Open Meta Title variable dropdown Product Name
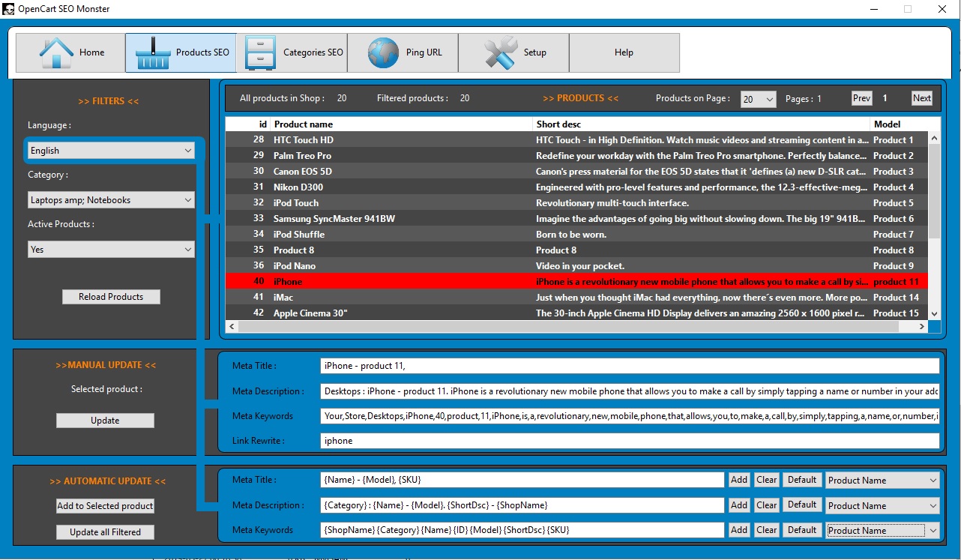The image size is (961, 560). 882,481
